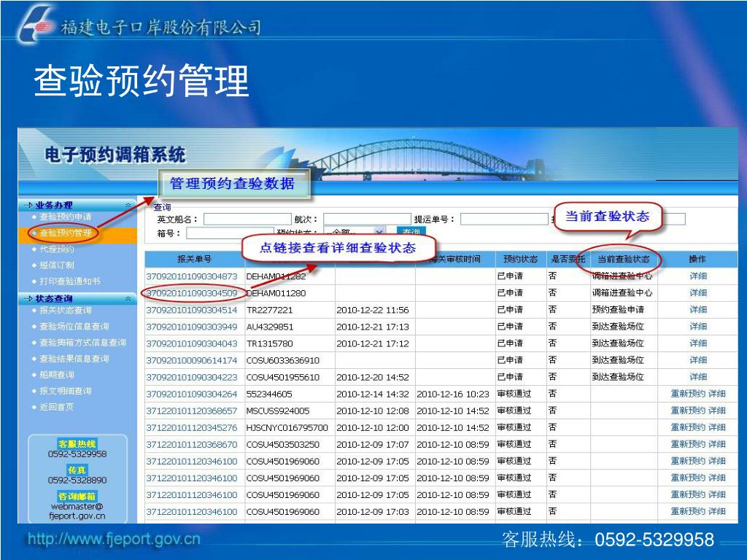The image size is (747, 560).
Task: Open 代理预约 sidebar item
Action: [x=57, y=249]
